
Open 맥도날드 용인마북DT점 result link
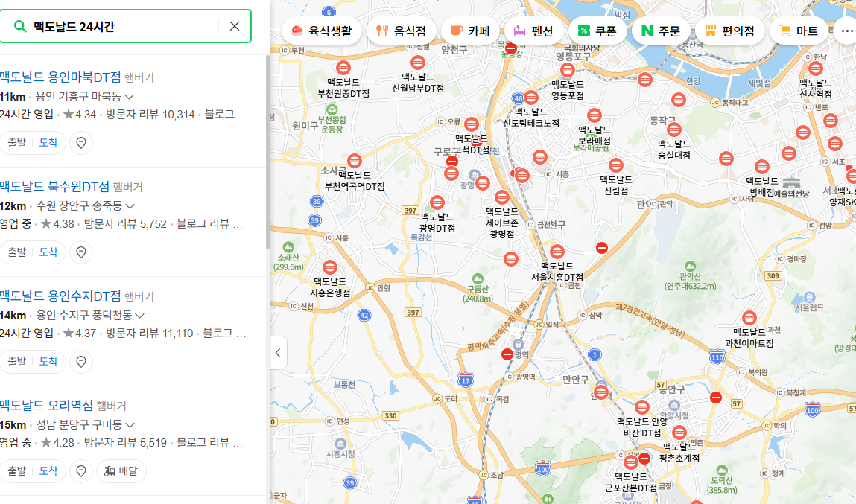60,77
